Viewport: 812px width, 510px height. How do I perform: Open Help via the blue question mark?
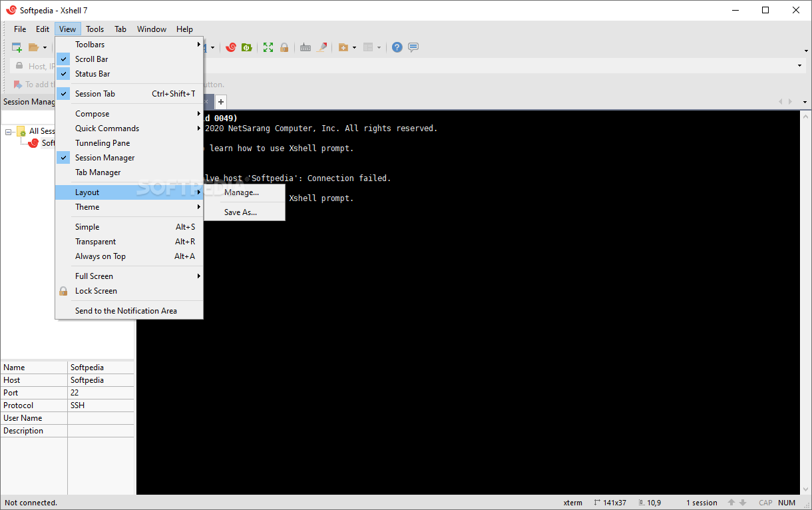[x=397, y=47]
